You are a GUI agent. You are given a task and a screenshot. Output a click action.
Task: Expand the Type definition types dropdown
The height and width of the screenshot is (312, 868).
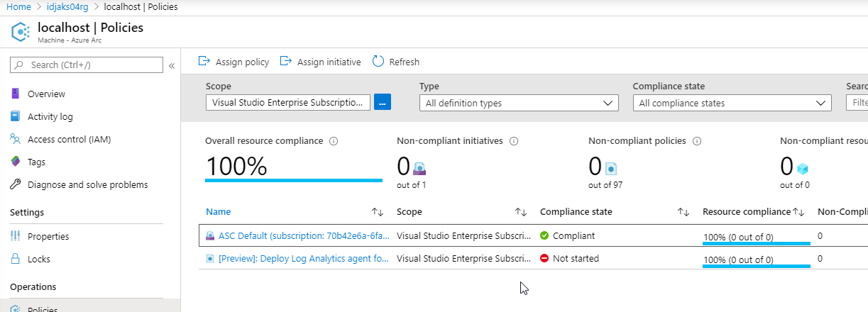pyautogui.click(x=519, y=103)
